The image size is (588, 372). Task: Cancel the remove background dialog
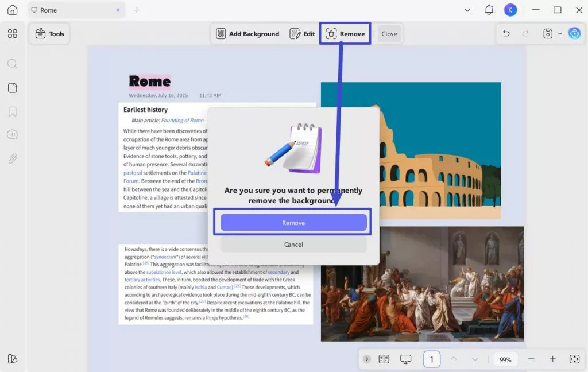click(x=293, y=245)
